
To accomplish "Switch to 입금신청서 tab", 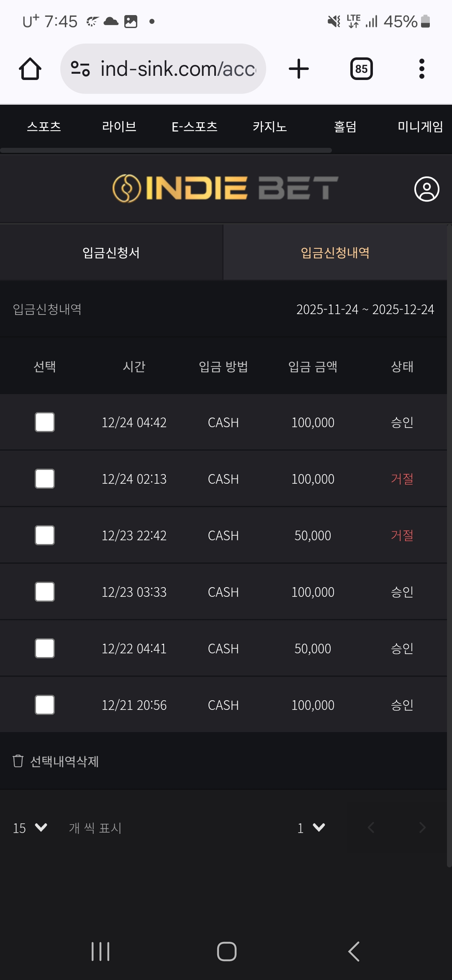I will [x=111, y=253].
